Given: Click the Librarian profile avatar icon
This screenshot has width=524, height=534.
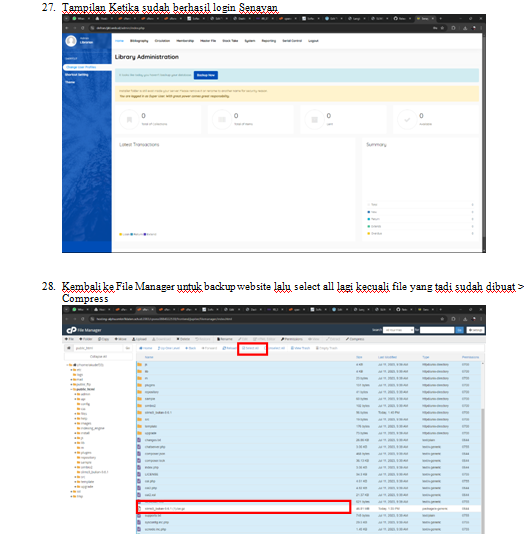Looking at the screenshot, I should [x=71, y=41].
